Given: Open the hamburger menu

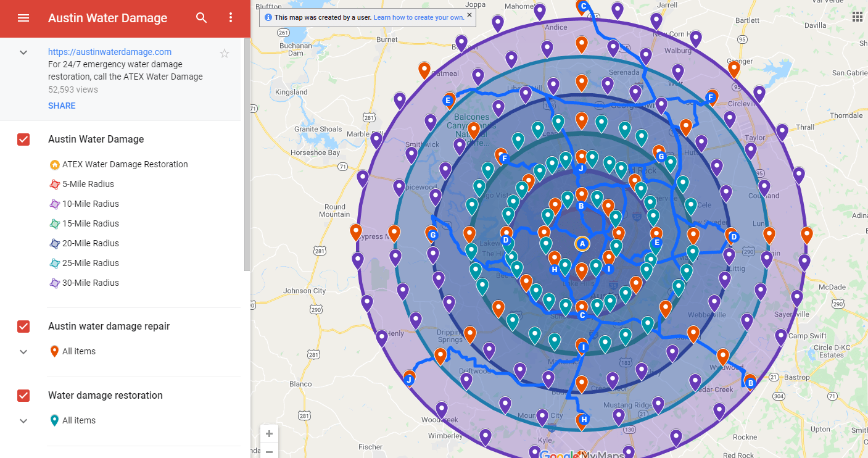Looking at the screenshot, I should 23,18.
